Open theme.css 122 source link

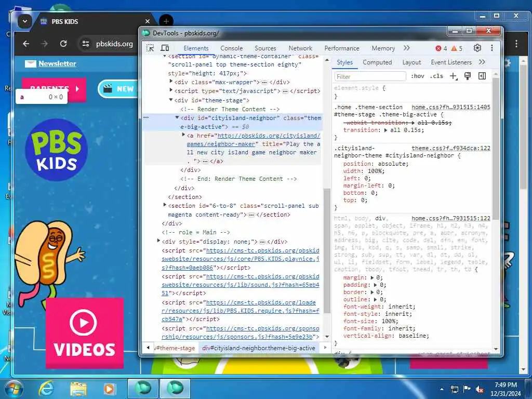[451, 148]
